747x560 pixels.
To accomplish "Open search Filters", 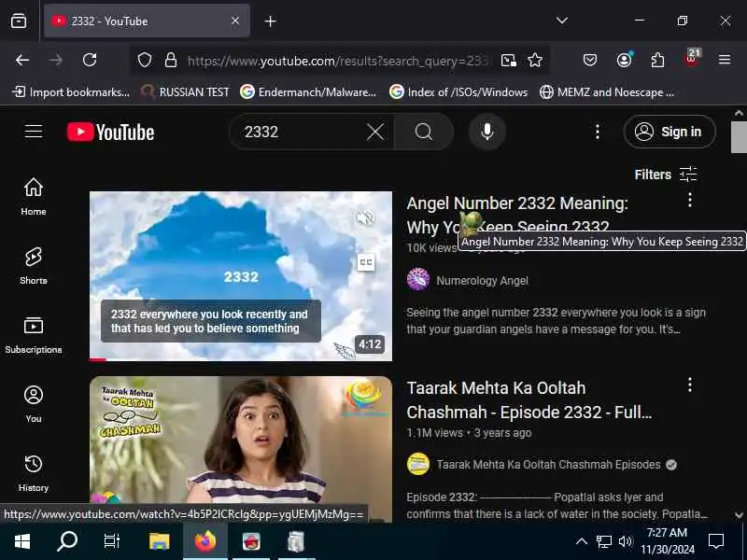I will 666,175.
